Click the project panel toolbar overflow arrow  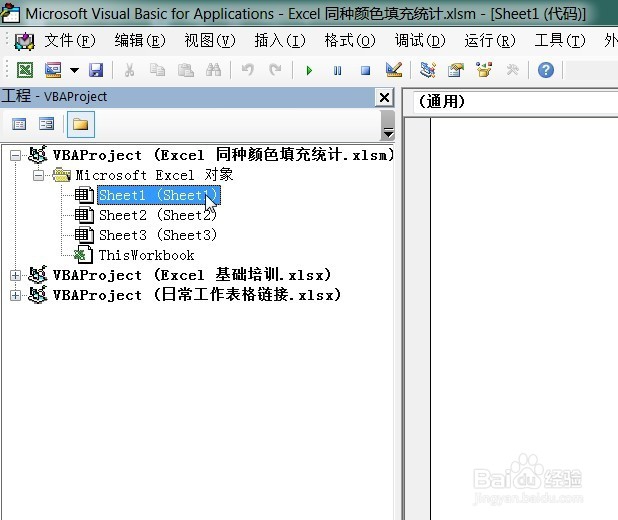388,133
